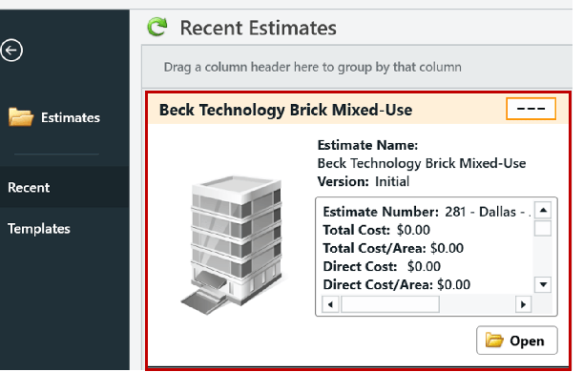Click the Direct Cost/Area: $0.00 line
The image size is (583, 392).
pyautogui.click(x=397, y=284)
